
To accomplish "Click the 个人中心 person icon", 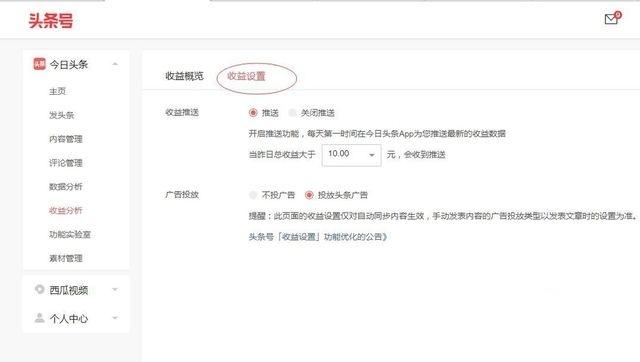I will pos(40,318).
